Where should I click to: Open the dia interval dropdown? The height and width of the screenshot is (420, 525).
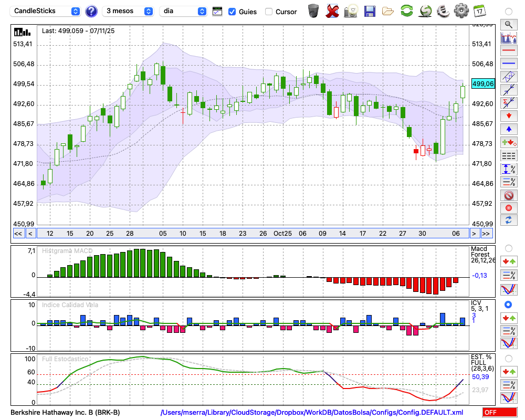[x=183, y=11]
